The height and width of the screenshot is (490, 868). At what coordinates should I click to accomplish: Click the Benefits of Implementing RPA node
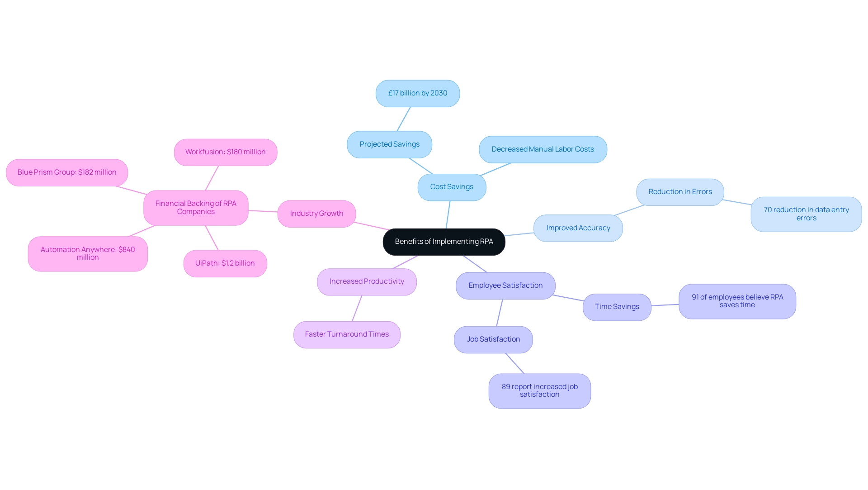pyautogui.click(x=443, y=241)
